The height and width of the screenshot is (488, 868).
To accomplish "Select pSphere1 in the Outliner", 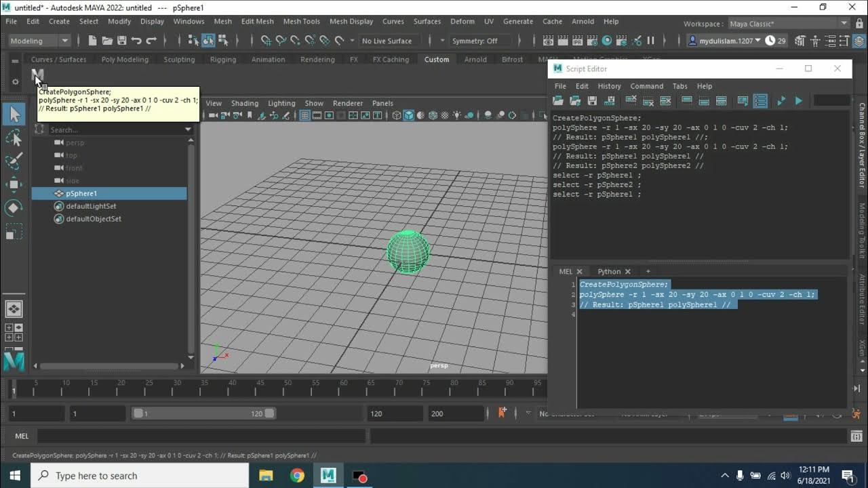I will (x=109, y=193).
